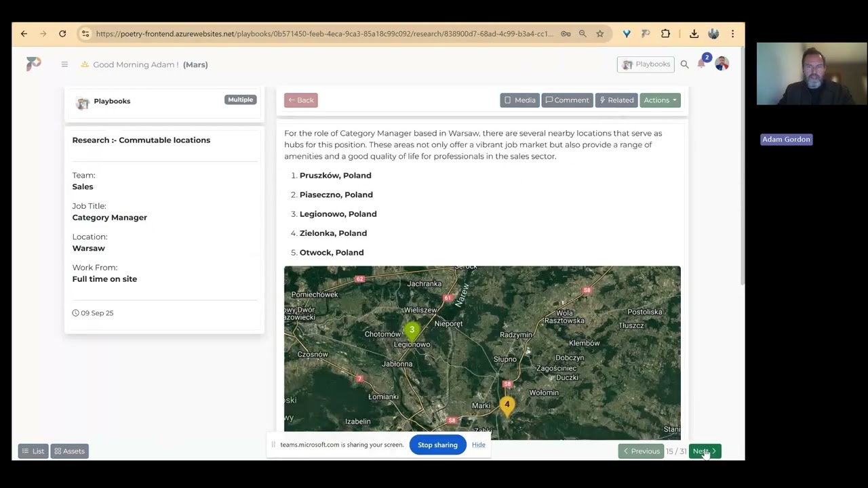
Task: Click the crown icon beside greeting
Action: coord(85,64)
